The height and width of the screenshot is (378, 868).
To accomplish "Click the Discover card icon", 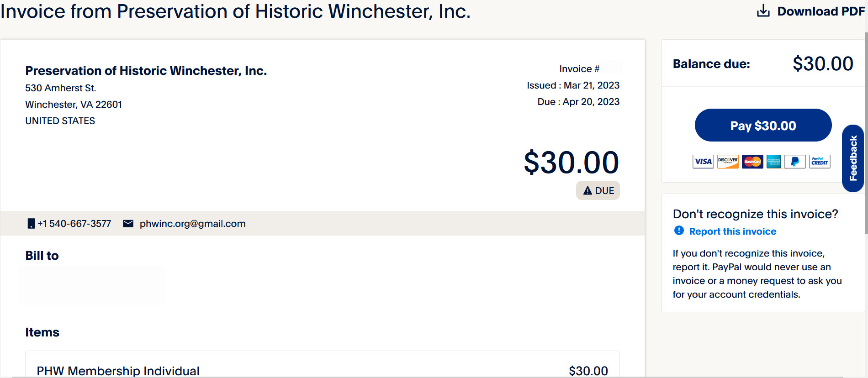I will tap(728, 162).
